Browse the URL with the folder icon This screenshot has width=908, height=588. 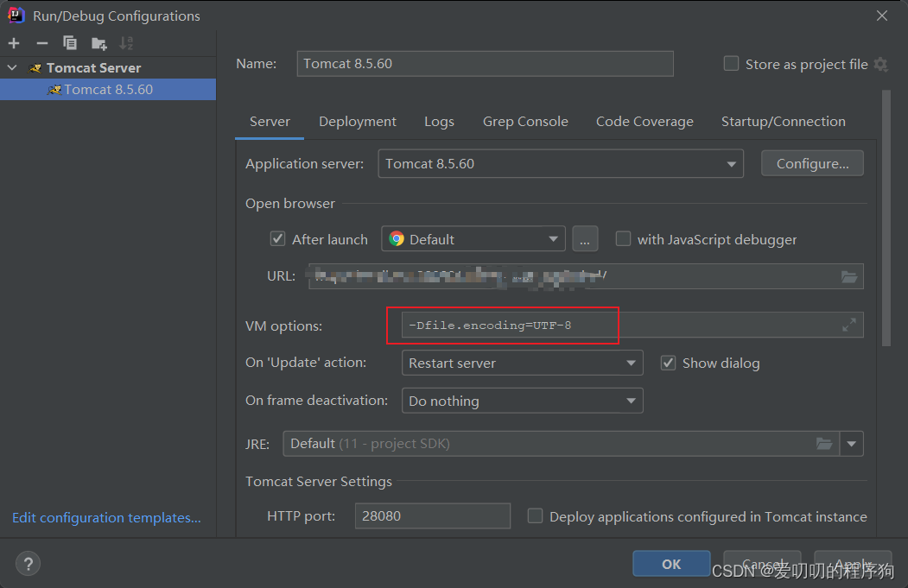pyautogui.click(x=849, y=276)
